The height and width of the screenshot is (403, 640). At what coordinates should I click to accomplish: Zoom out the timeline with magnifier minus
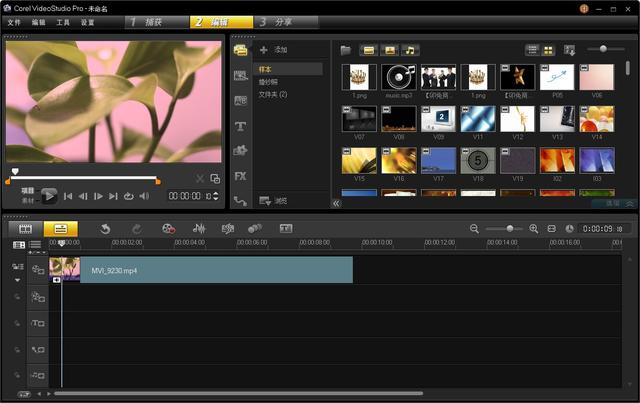point(474,229)
